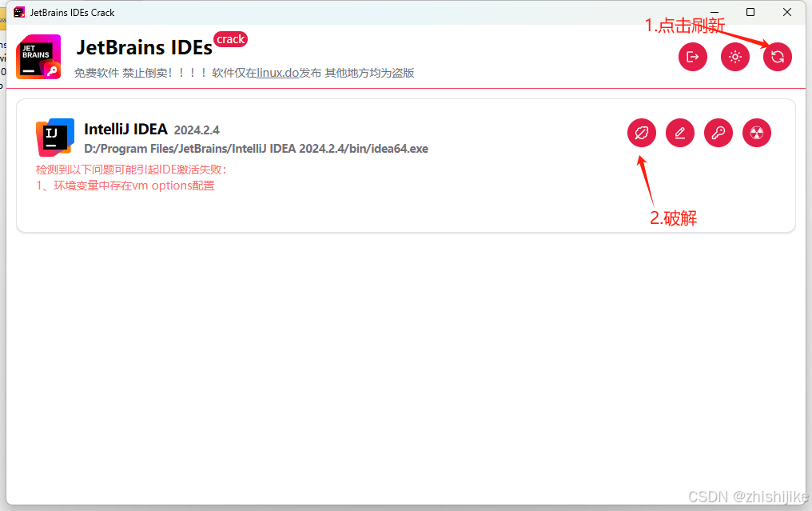The image size is (812, 511).
Task: Click the "JetBrains IDEs" heading
Action: [x=145, y=48]
